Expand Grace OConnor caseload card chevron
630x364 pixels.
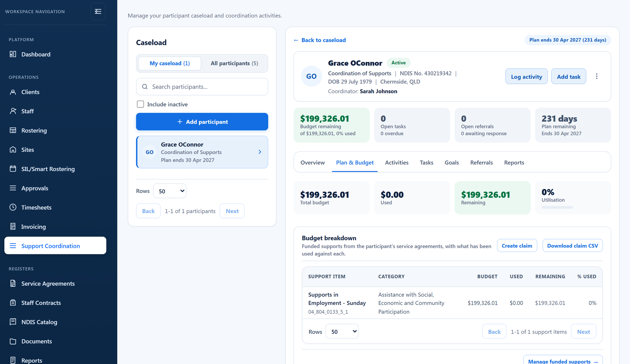click(260, 152)
